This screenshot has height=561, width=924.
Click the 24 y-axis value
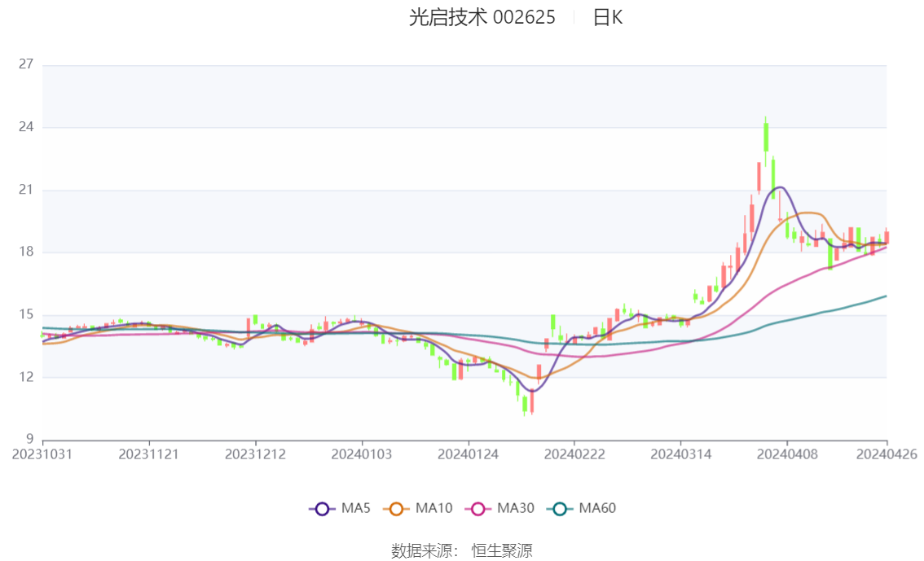26,126
